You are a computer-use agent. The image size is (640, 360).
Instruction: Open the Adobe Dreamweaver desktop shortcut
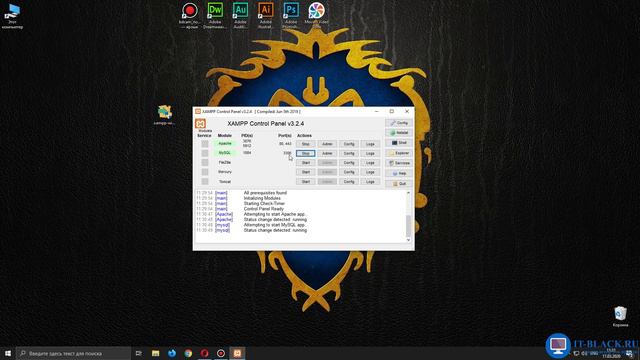click(215, 15)
